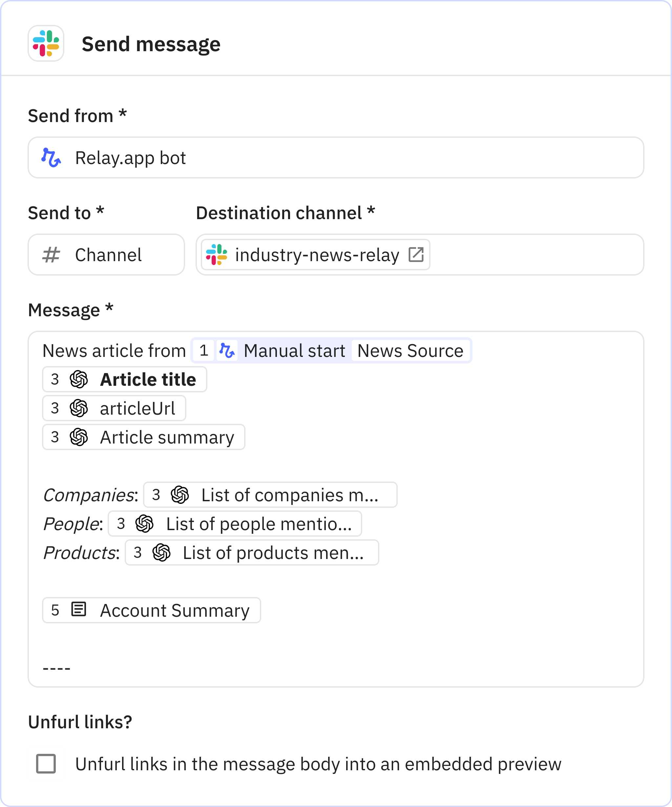672x807 pixels.
Task: Open industry-news-relay via external link icon
Action: point(416,254)
